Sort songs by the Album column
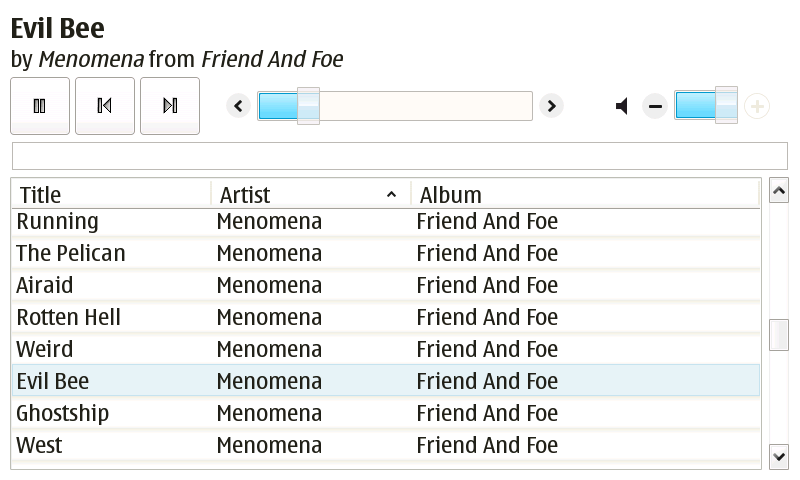The height and width of the screenshot is (480, 800). [x=585, y=195]
